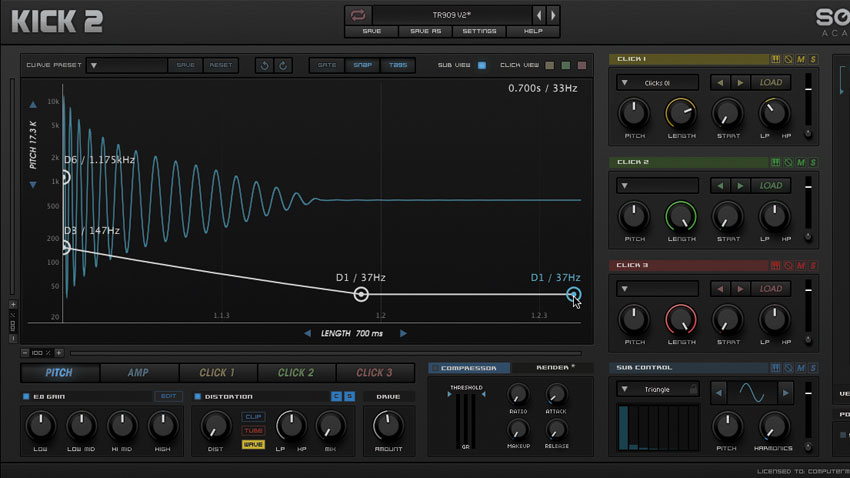Mute Click 3 with M icon
The image size is (850, 478).
[801, 265]
